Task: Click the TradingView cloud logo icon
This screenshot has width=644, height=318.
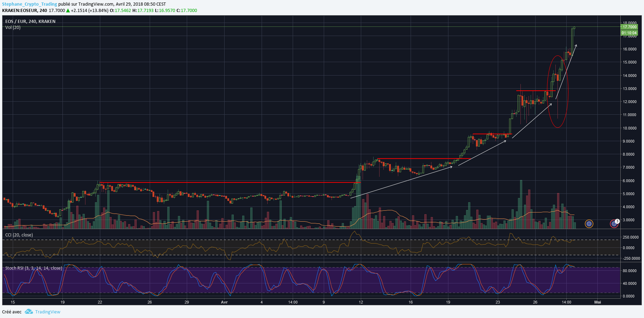Action: (x=29, y=312)
